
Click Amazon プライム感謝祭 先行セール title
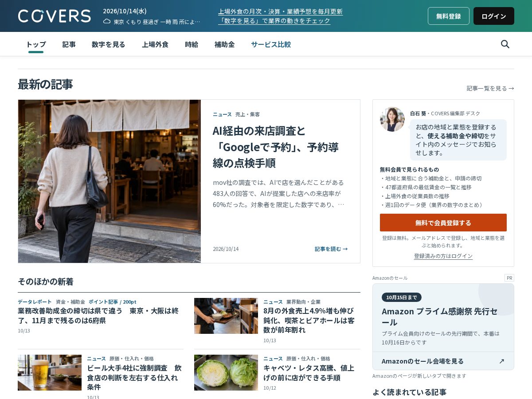coord(440,317)
